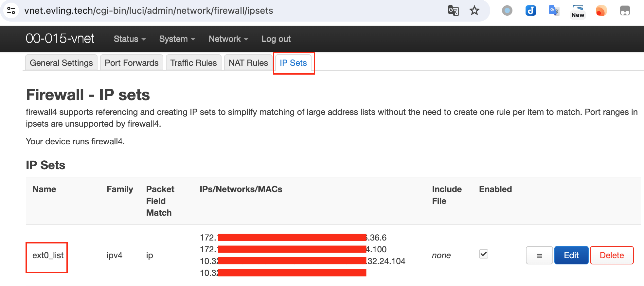The width and height of the screenshot is (644, 286).
Task: Click the site information icon in address bar
Action: [x=11, y=10]
